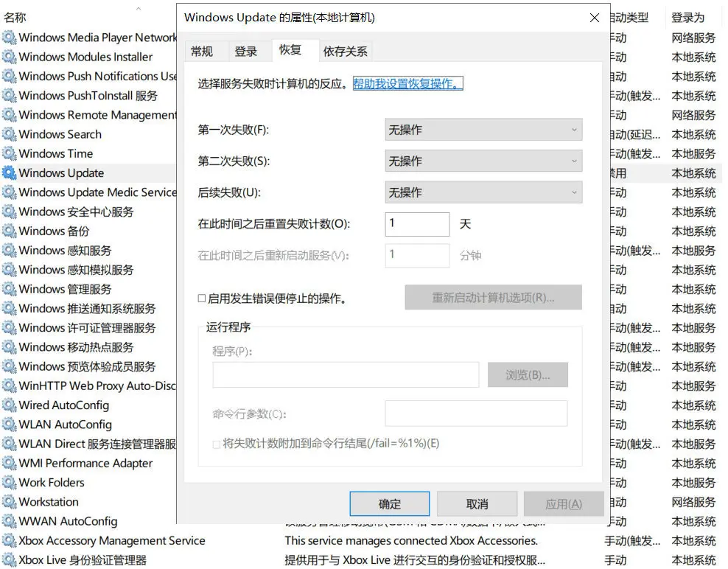Click the Windows Update Medic Service icon
728x569 pixels.
point(9,192)
